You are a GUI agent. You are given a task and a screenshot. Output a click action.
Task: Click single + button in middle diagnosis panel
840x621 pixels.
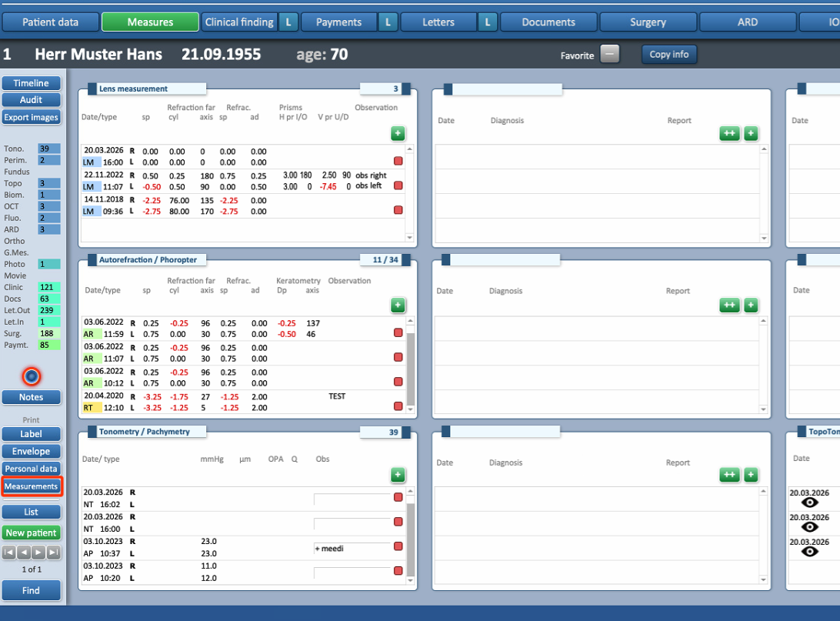point(751,305)
